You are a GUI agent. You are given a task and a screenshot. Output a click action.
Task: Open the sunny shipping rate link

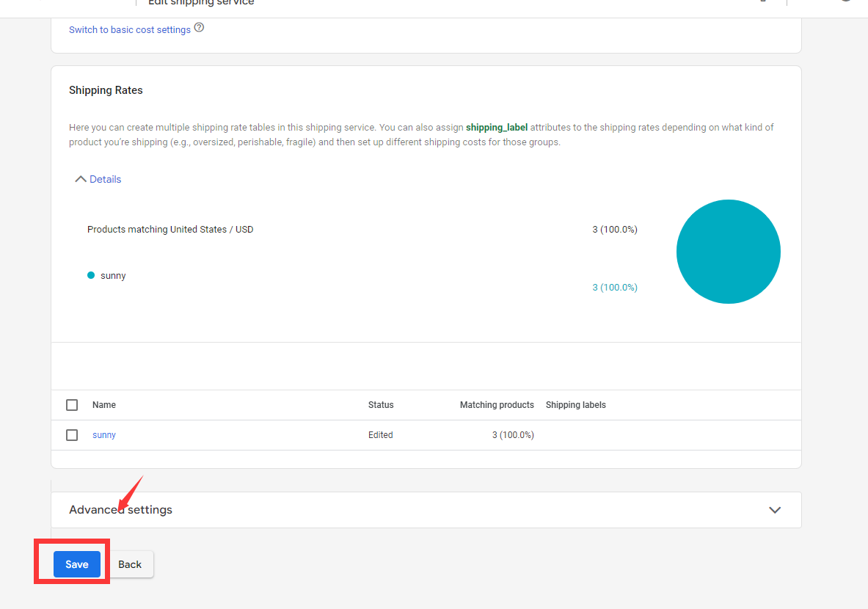click(103, 434)
